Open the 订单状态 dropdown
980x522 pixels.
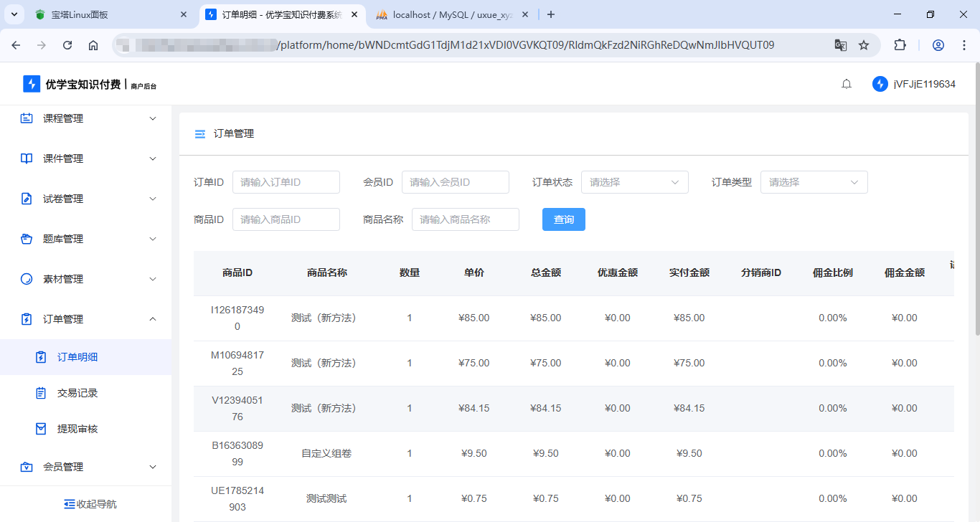(634, 182)
